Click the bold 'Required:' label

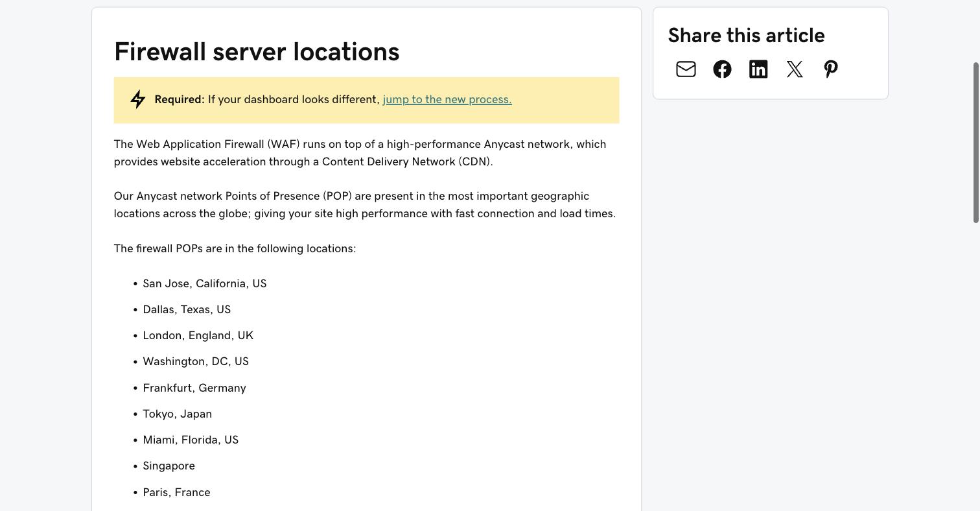180,99
